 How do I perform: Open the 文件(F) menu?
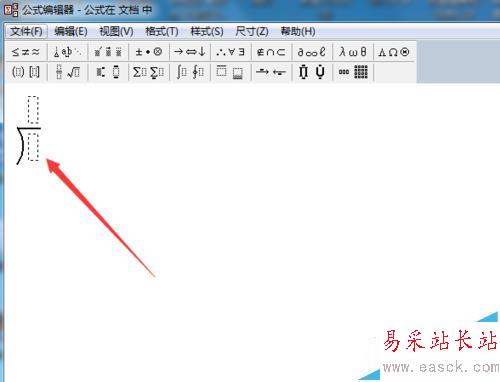pos(26,32)
